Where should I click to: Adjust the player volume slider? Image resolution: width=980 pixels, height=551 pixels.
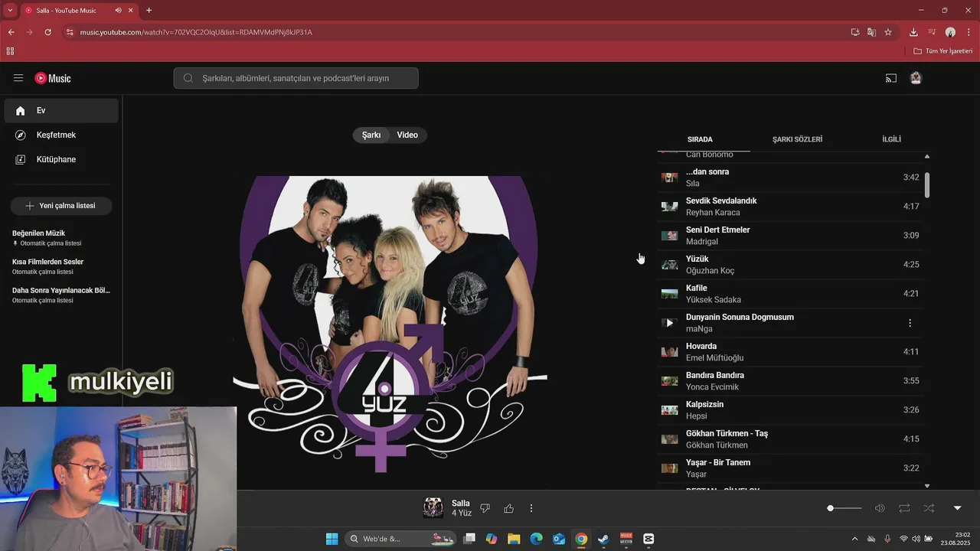[x=845, y=508]
